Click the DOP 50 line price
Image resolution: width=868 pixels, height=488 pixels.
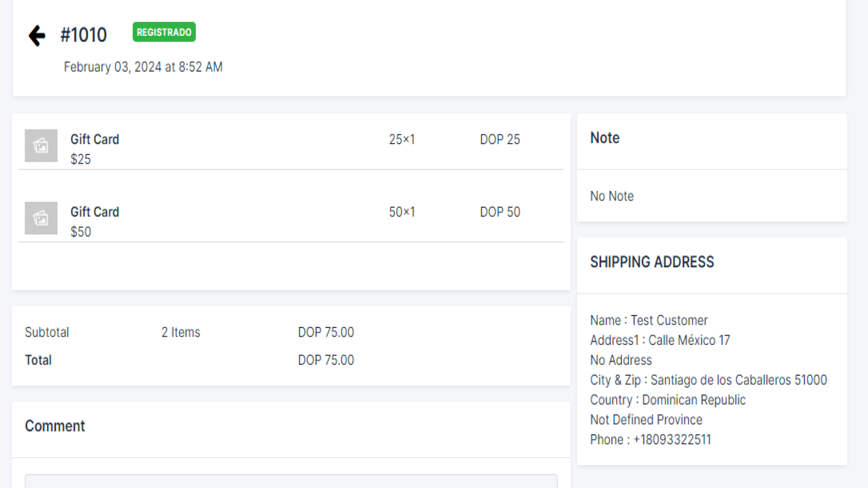click(x=500, y=212)
